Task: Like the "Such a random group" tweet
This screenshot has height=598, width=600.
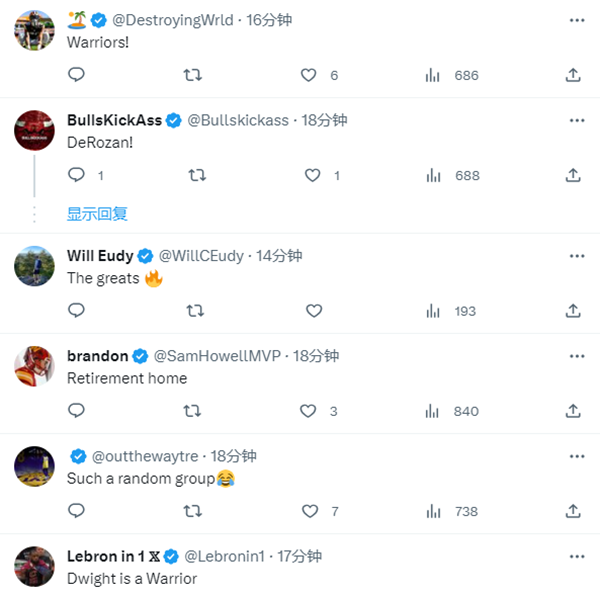Action: pyautogui.click(x=309, y=511)
